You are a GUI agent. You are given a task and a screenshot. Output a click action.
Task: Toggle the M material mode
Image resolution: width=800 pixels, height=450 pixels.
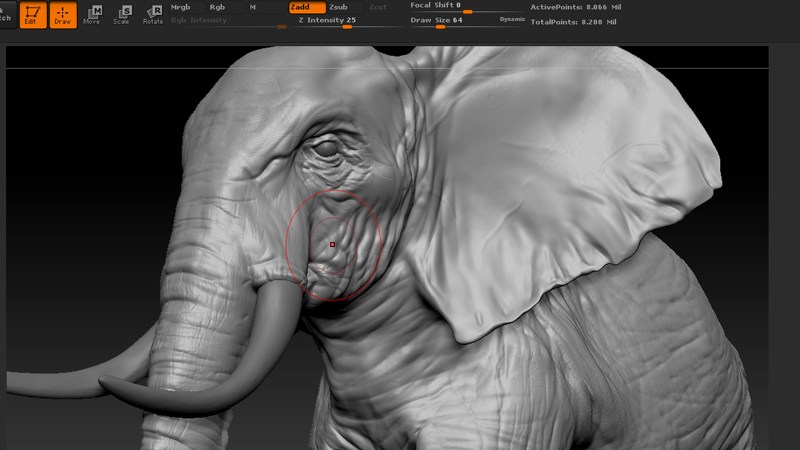[252, 7]
